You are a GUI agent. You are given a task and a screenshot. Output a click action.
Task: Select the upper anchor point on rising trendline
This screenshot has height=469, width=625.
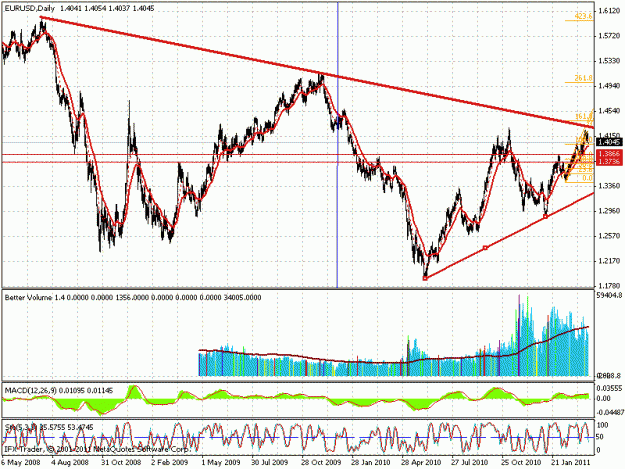546,216
